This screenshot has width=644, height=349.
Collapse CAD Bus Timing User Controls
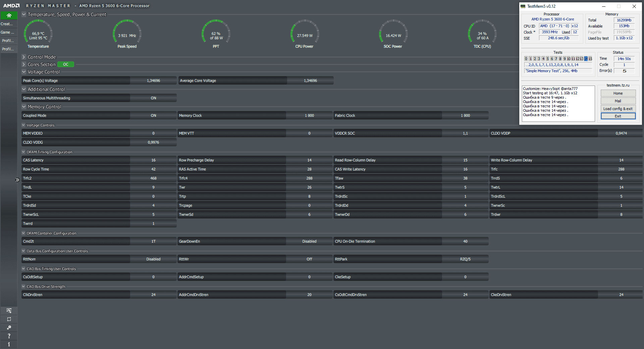tap(23, 269)
